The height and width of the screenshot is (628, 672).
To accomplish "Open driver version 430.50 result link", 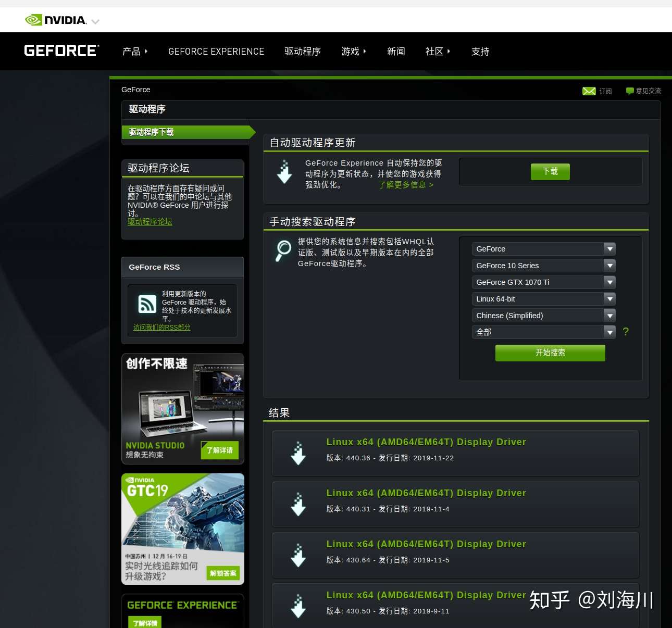I will click(x=426, y=595).
